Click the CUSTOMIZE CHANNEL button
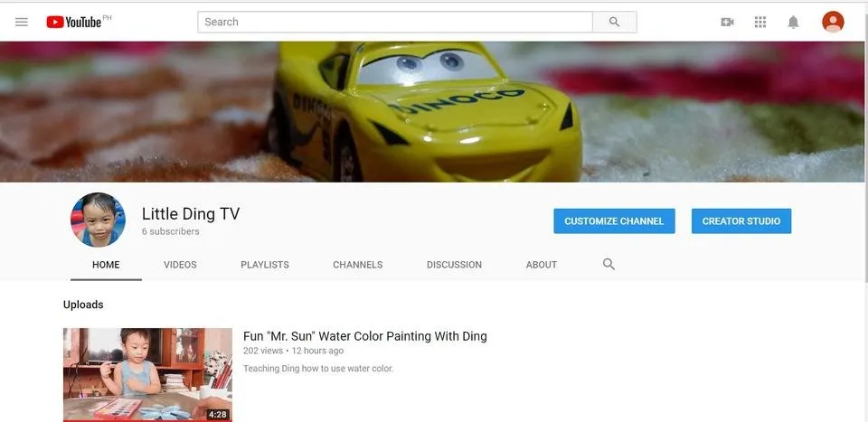 [x=614, y=220]
